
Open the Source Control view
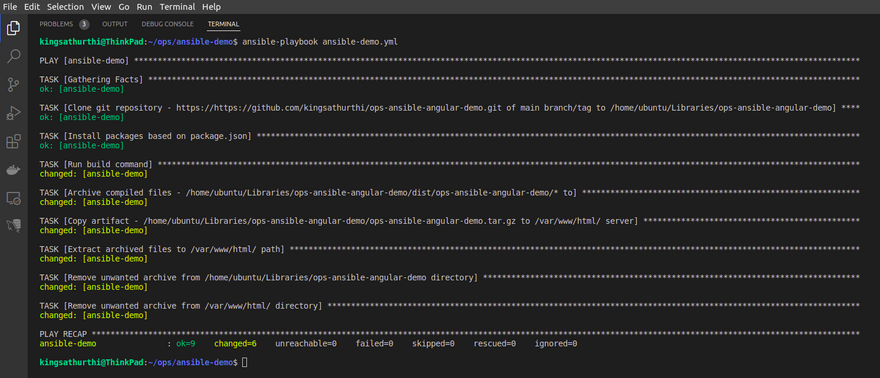13,85
